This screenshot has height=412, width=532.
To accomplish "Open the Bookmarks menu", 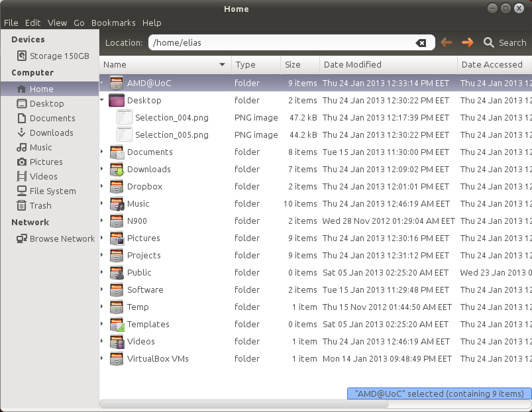I will [112, 23].
